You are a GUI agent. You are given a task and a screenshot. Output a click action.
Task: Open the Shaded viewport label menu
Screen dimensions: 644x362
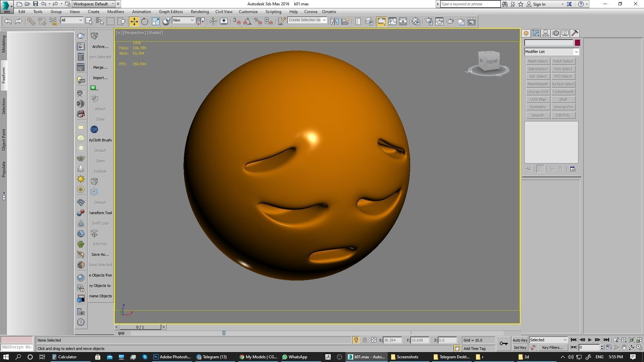155,33
